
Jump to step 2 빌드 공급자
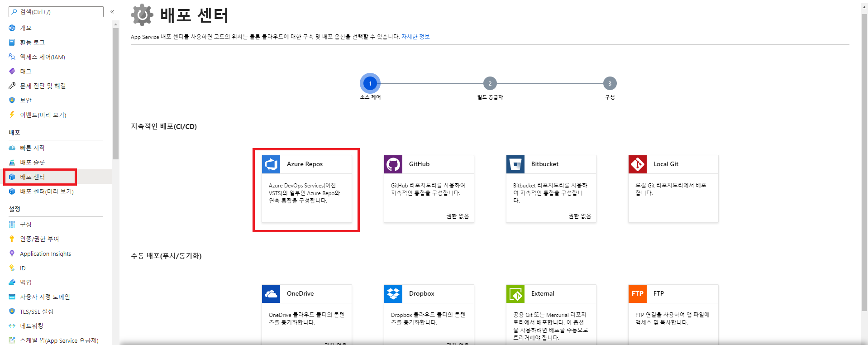(490, 83)
